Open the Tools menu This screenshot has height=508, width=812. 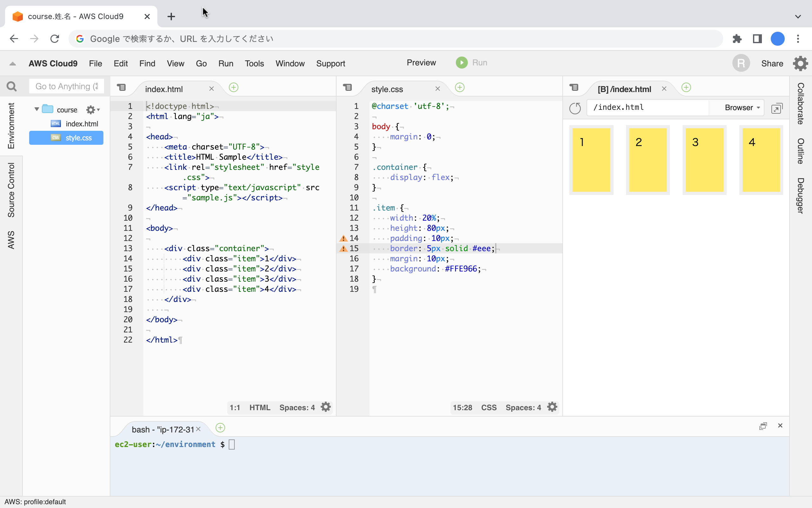point(254,63)
